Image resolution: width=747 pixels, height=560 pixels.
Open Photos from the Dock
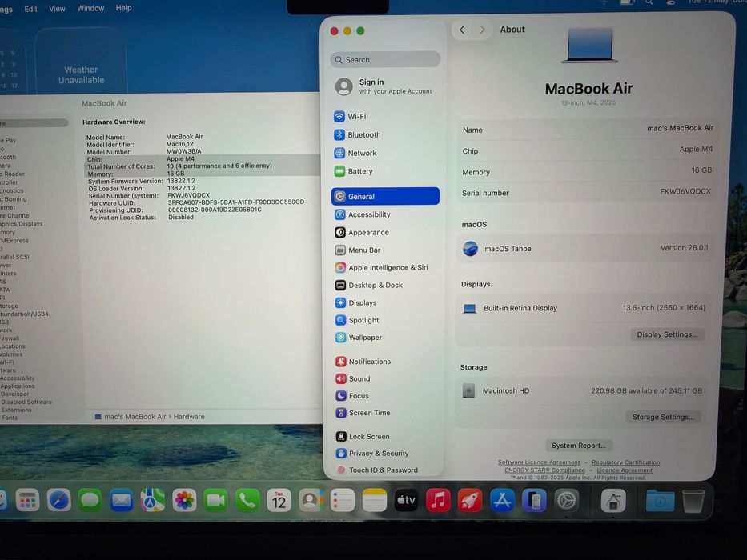(x=184, y=501)
